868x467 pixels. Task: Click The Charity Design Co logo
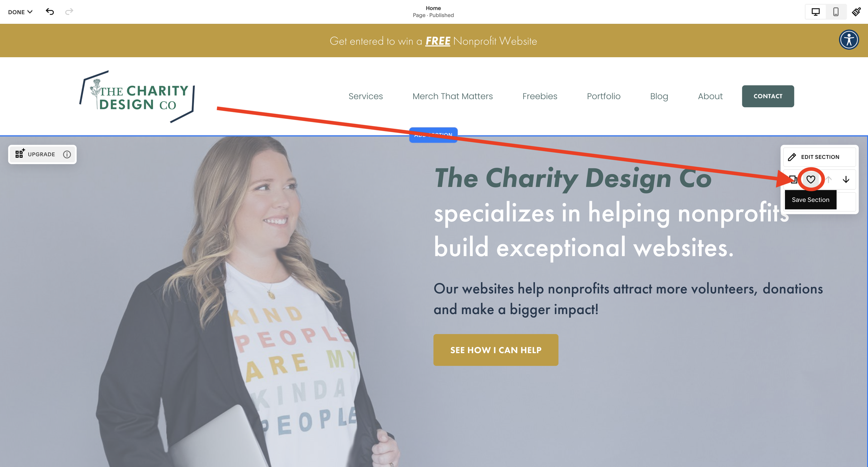point(137,96)
